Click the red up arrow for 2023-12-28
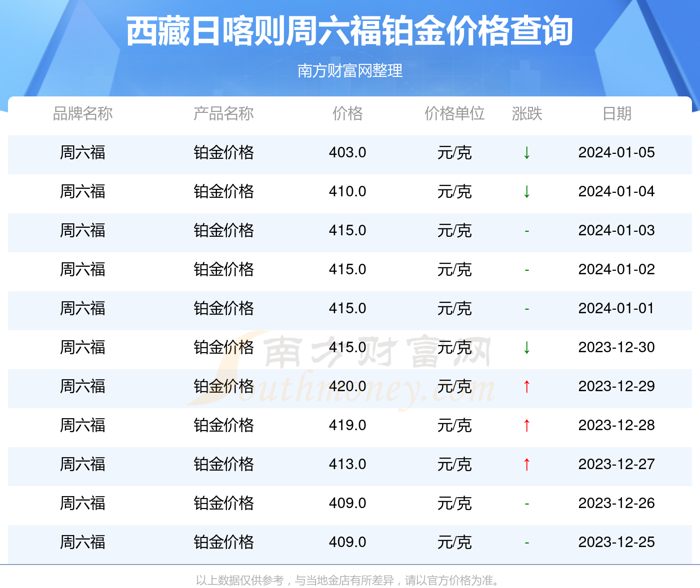 tap(526, 426)
